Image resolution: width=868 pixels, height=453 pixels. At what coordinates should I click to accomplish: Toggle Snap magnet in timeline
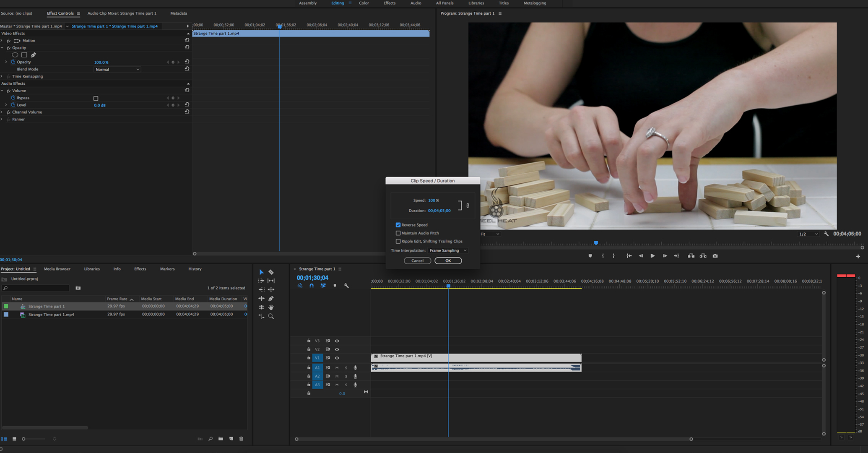312,286
